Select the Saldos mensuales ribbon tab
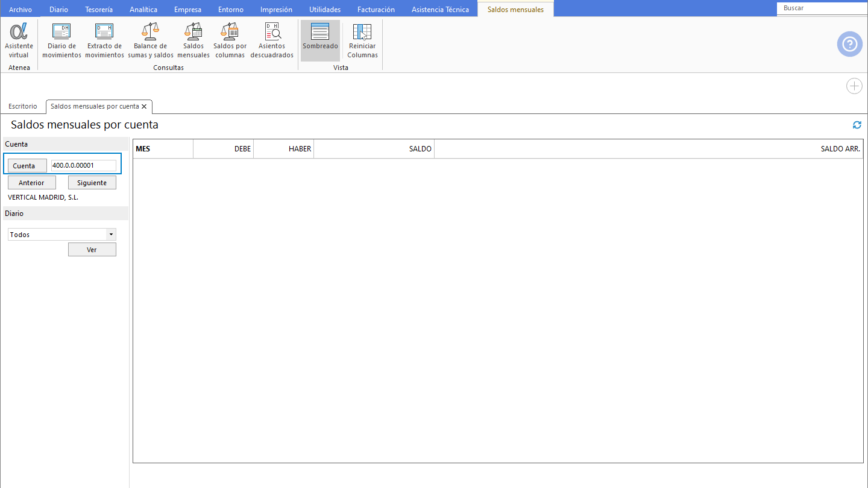The width and height of the screenshot is (868, 488). pyautogui.click(x=515, y=9)
